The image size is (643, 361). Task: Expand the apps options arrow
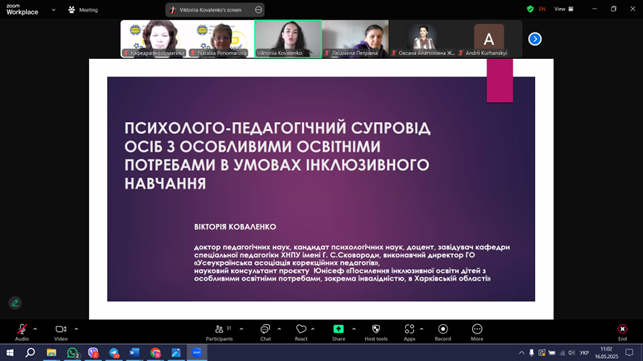(422, 329)
